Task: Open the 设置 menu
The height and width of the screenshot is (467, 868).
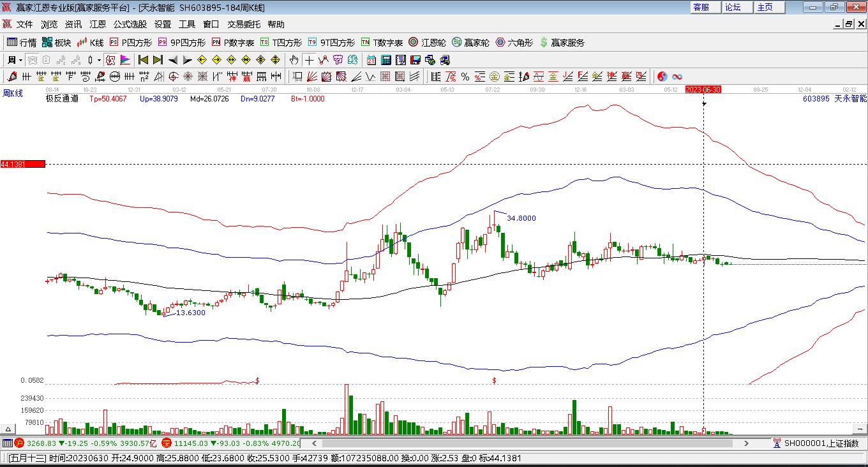Action: click(163, 24)
